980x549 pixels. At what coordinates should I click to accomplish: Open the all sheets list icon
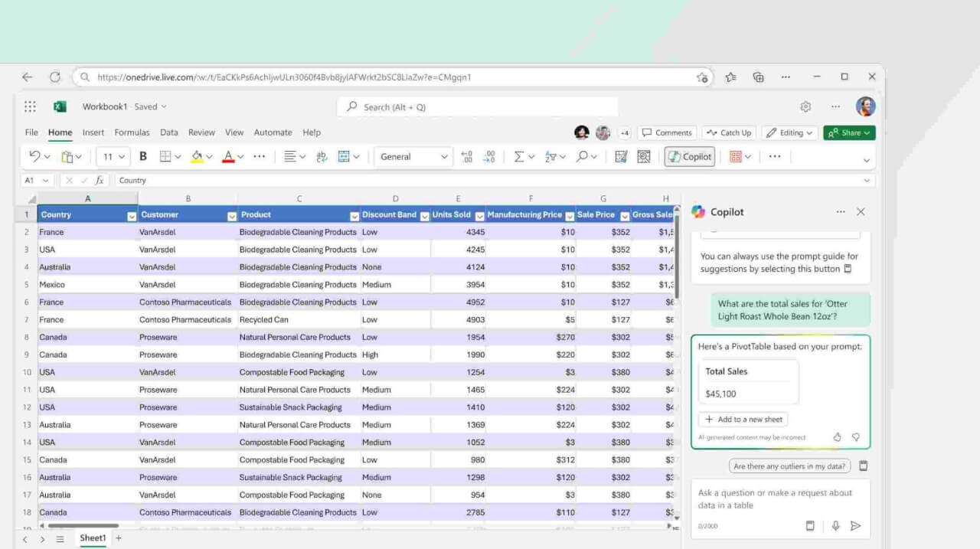tap(60, 539)
